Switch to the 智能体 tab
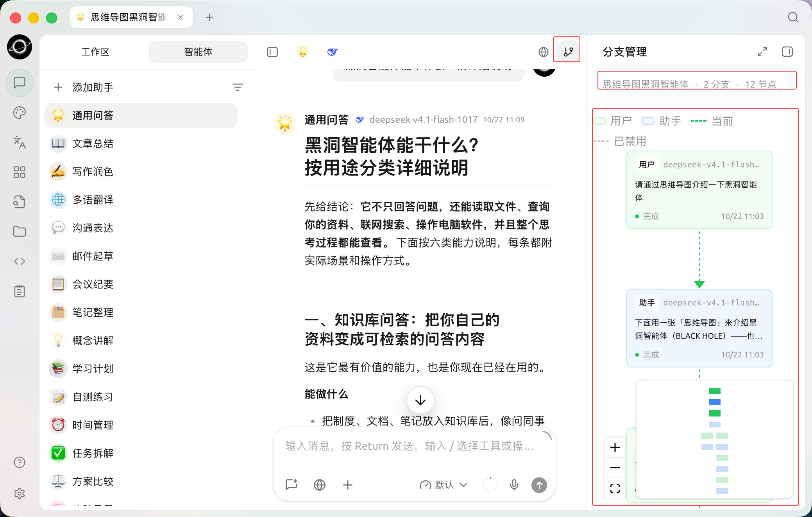812x517 pixels. pyautogui.click(x=198, y=52)
